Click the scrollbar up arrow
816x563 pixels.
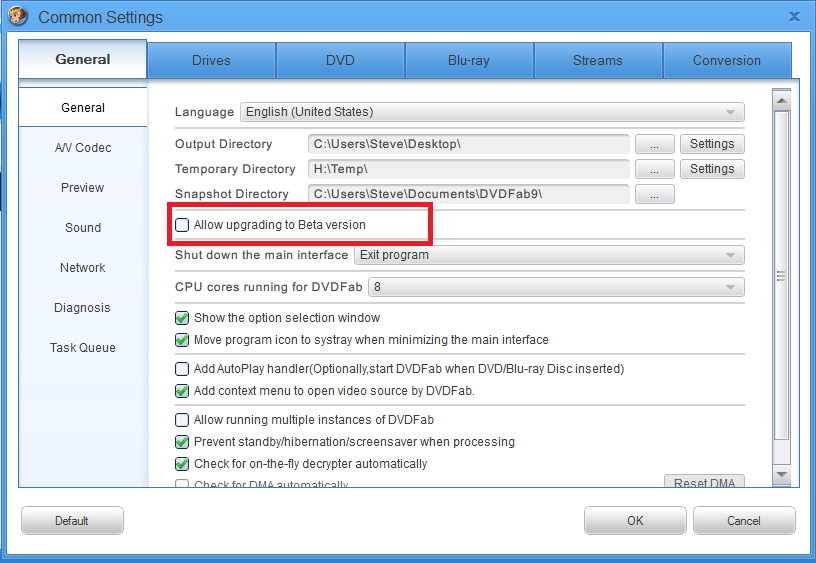coord(782,100)
